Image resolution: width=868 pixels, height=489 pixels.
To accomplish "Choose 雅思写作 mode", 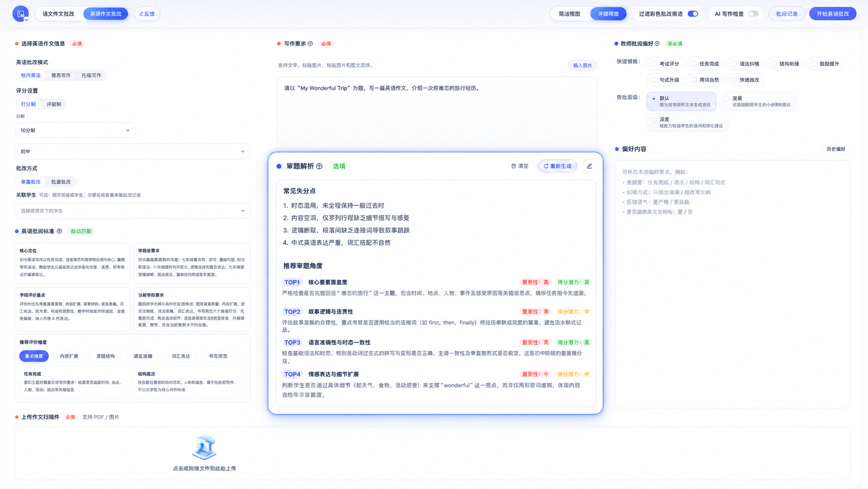I will pyautogui.click(x=61, y=75).
